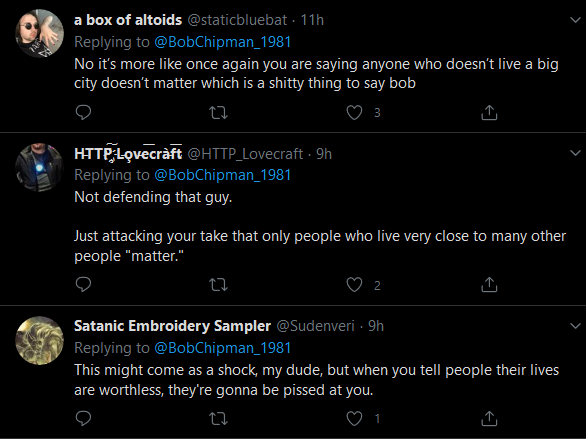Like the tweet from @staticbluebat
Image resolution: width=586 pixels, height=439 pixels.
click(354, 112)
